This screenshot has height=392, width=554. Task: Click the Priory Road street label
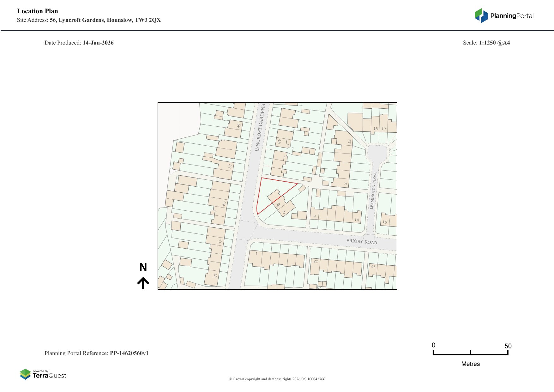click(362, 242)
